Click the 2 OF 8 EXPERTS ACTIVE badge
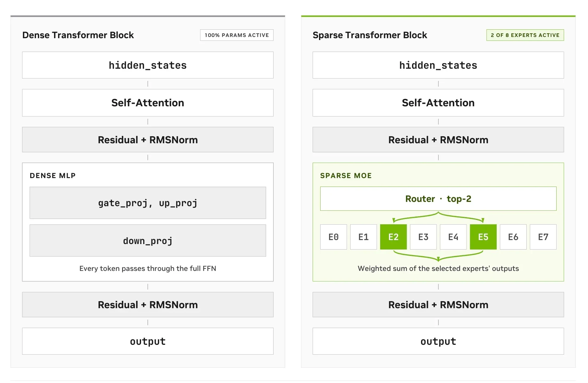 (525, 35)
